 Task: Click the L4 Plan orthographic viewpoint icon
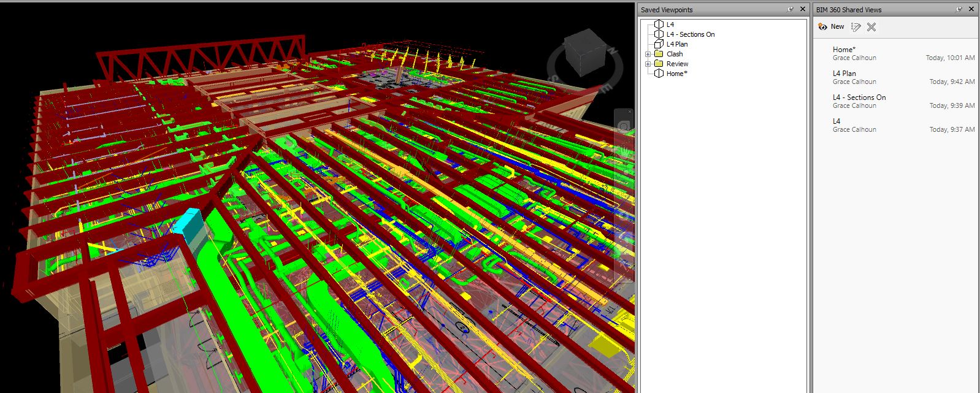[659, 44]
